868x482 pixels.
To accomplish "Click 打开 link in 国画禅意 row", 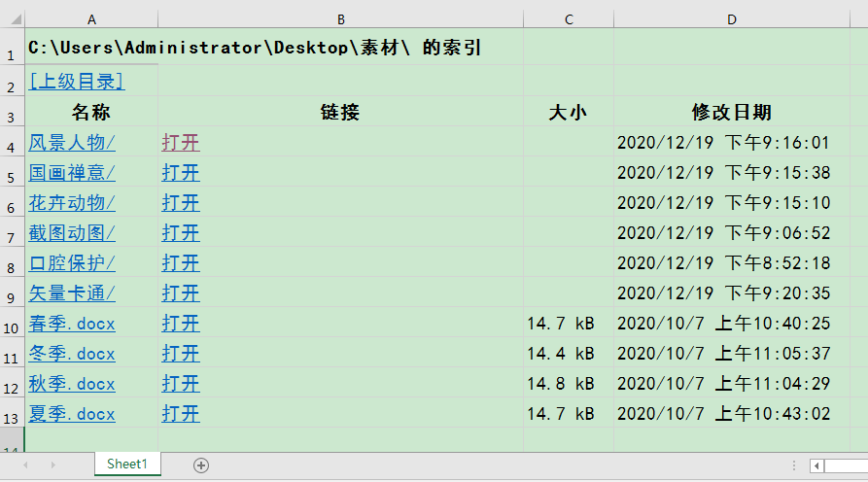I will (x=181, y=173).
